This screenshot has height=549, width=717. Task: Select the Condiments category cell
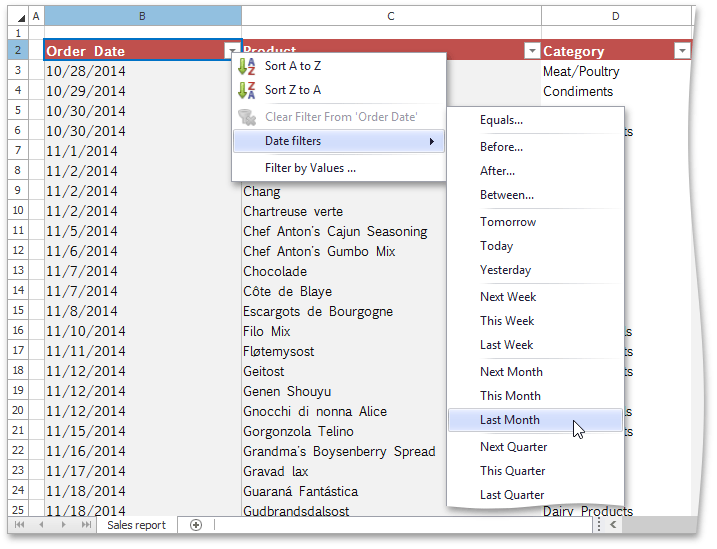(616, 91)
